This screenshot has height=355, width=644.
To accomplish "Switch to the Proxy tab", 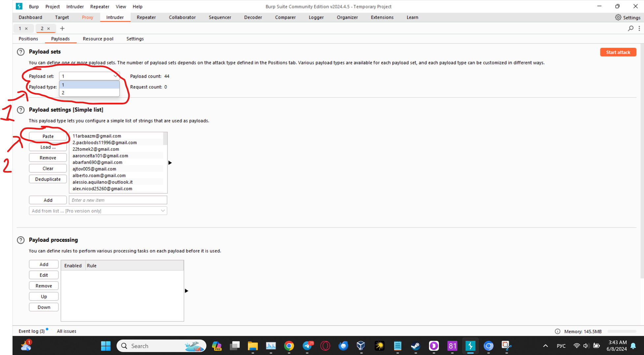I will click(88, 17).
